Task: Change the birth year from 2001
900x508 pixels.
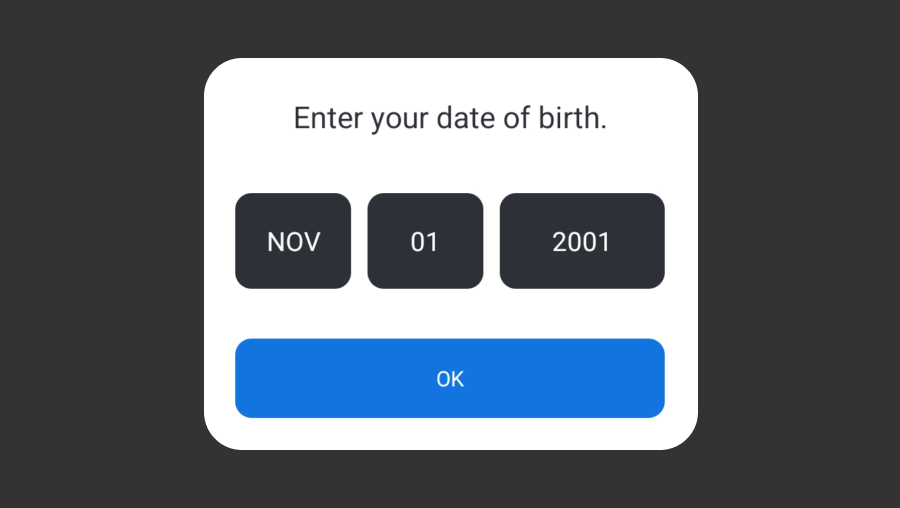Action: (x=582, y=241)
